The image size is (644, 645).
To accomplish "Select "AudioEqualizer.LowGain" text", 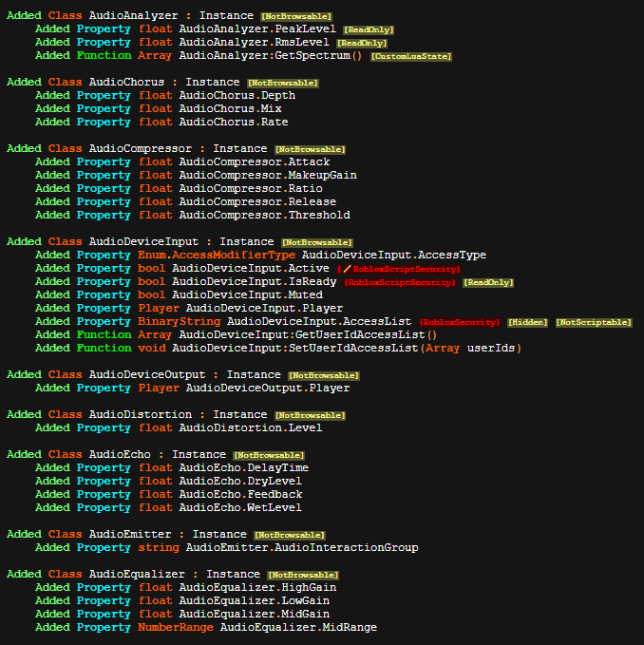I will [x=255, y=600].
